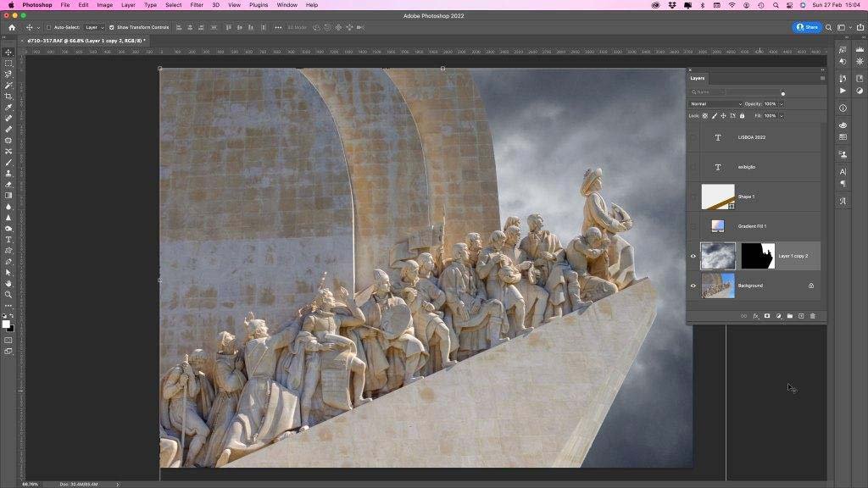The width and height of the screenshot is (868, 488).
Task: Select the Lasso tool
Action: pos(8,75)
